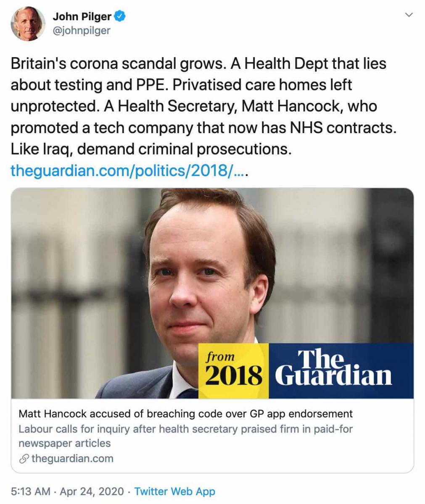Screen dimensions: 425x504
Task: Click the words "NHS contracts" in the tweet
Action: point(342,128)
